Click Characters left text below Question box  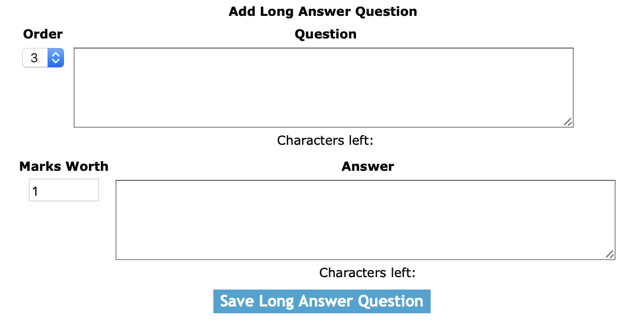click(325, 140)
